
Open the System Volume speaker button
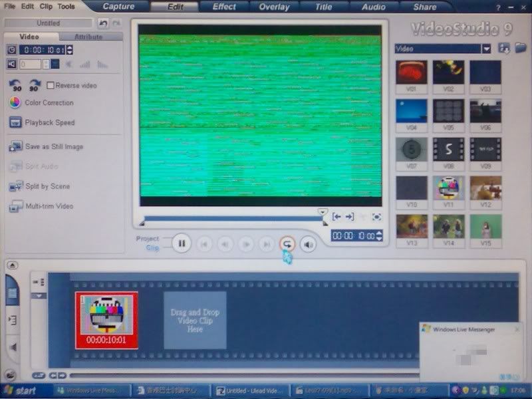pos(308,244)
